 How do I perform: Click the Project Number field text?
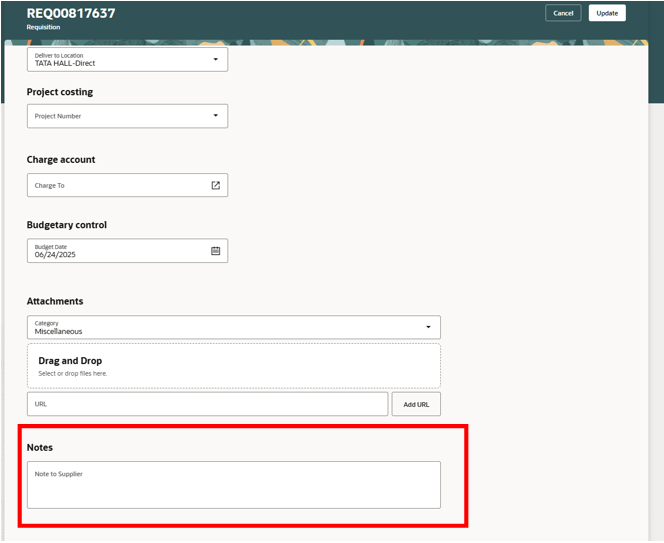click(x=59, y=116)
